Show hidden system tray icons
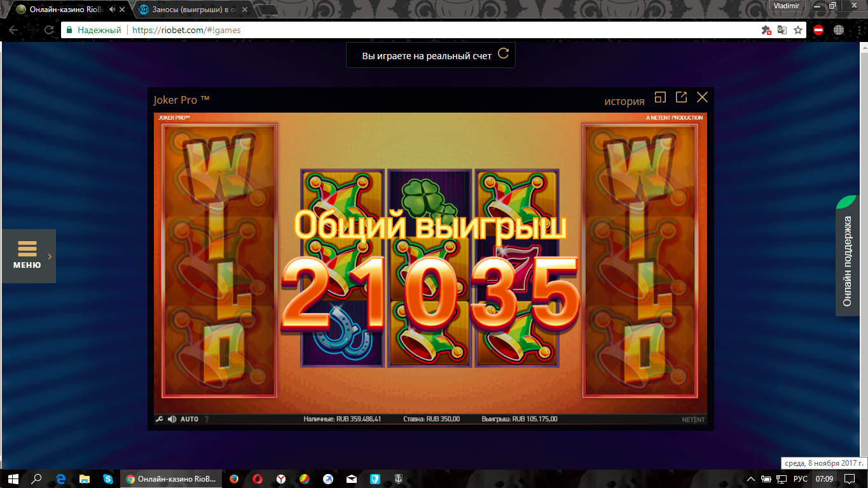This screenshot has width=868, height=488. click(751, 478)
